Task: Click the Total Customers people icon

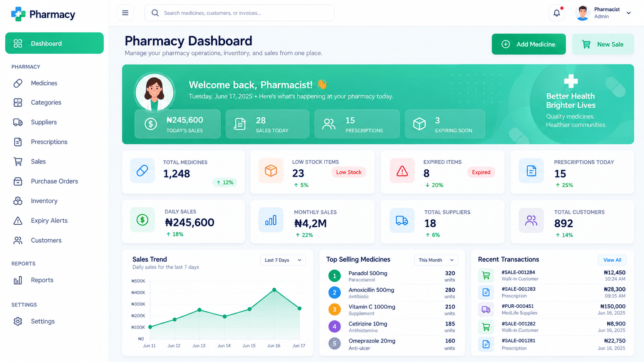Action: (x=531, y=220)
